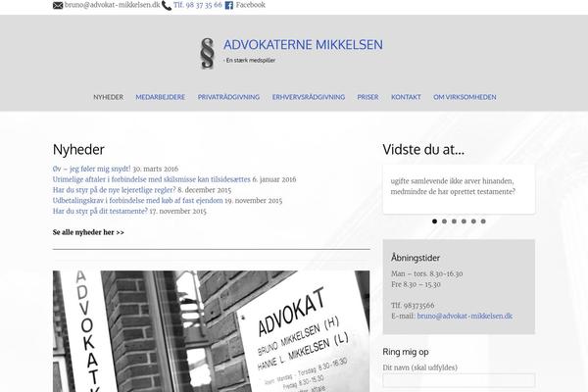This screenshot has height=392, width=588.
Task: Go to the Nyheder menu item
Action: [x=109, y=97]
